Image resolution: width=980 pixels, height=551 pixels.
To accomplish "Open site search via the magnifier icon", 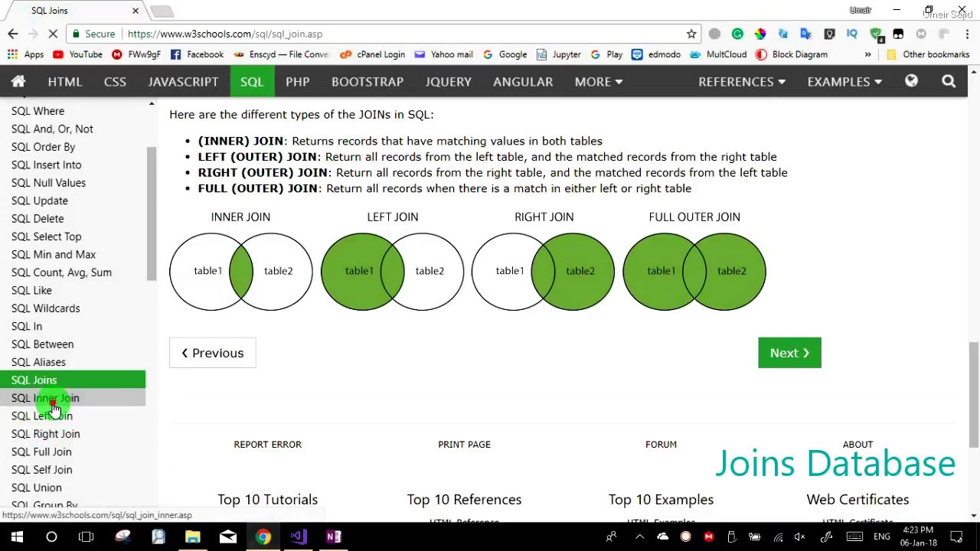I will click(x=949, y=81).
